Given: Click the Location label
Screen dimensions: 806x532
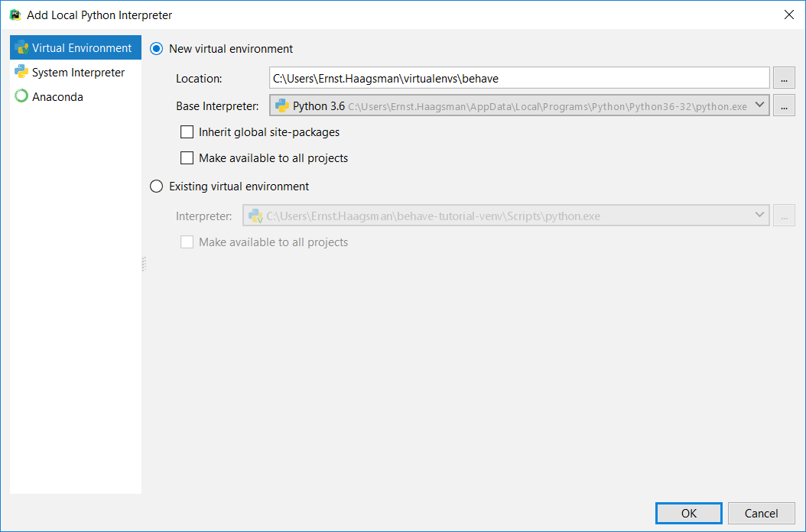Looking at the screenshot, I should [199, 79].
